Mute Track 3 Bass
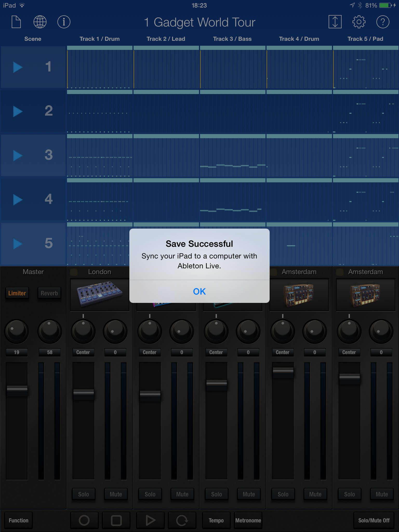 [x=249, y=494]
